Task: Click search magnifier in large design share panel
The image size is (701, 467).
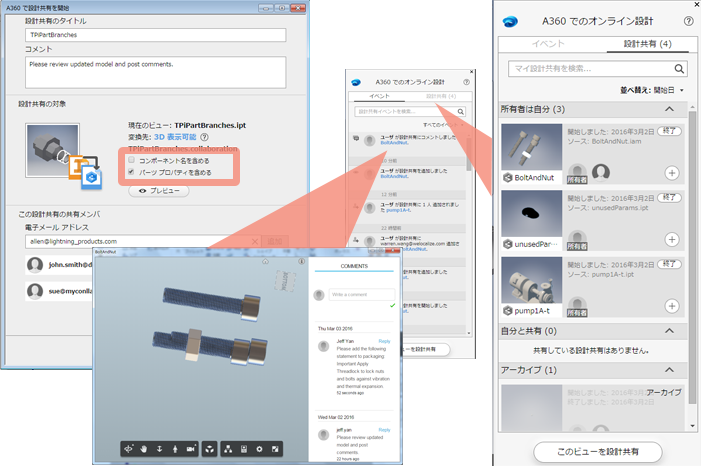Action: [x=679, y=69]
